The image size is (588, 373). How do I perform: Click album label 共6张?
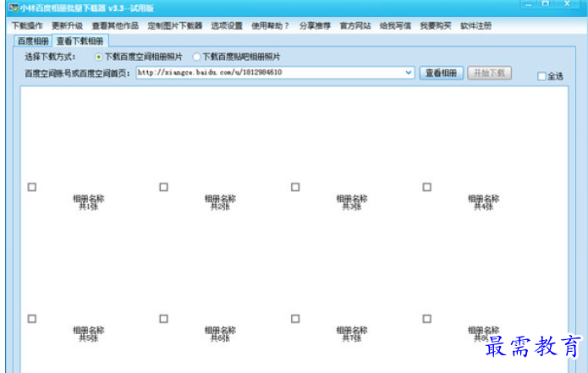(x=220, y=338)
